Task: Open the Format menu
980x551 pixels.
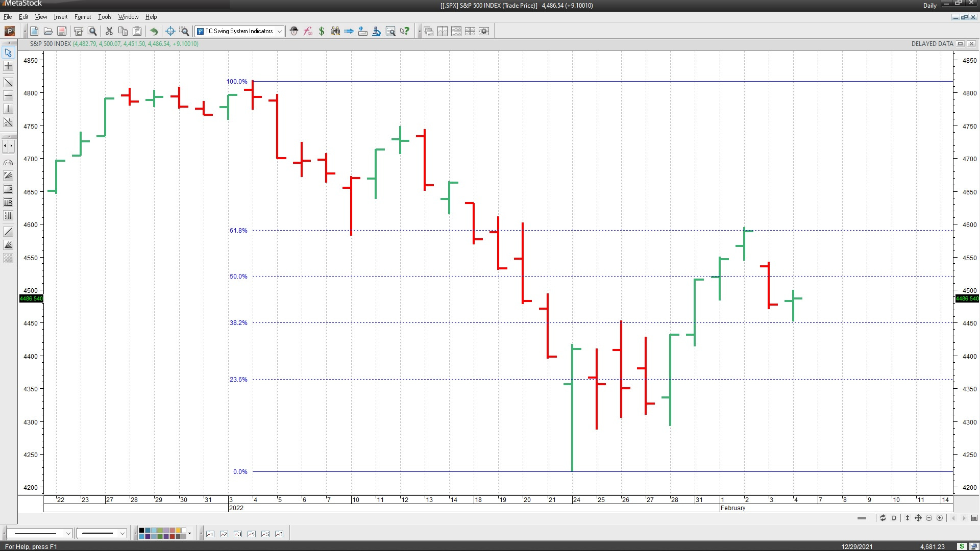Action: point(83,17)
